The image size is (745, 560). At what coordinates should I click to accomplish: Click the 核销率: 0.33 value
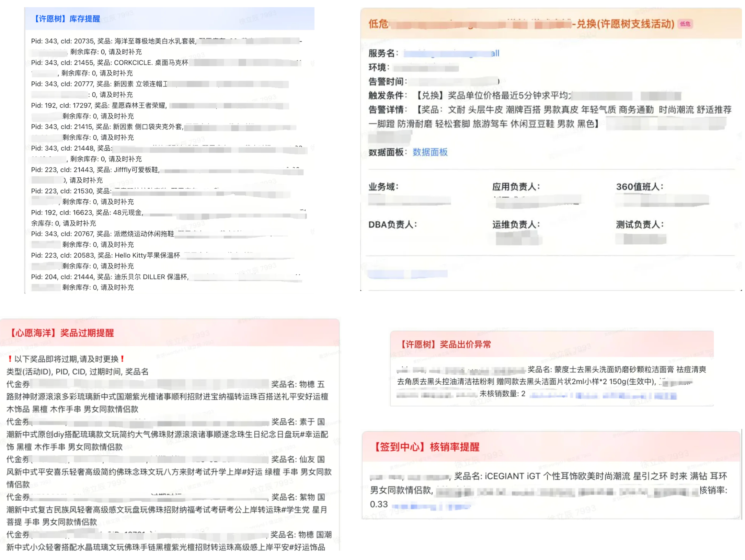pos(548,497)
